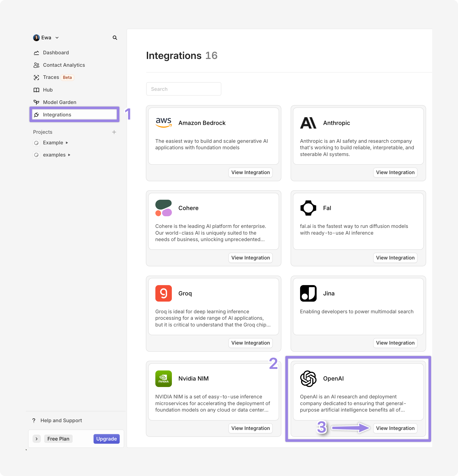Click Ewa's profile avatar

click(x=36, y=38)
